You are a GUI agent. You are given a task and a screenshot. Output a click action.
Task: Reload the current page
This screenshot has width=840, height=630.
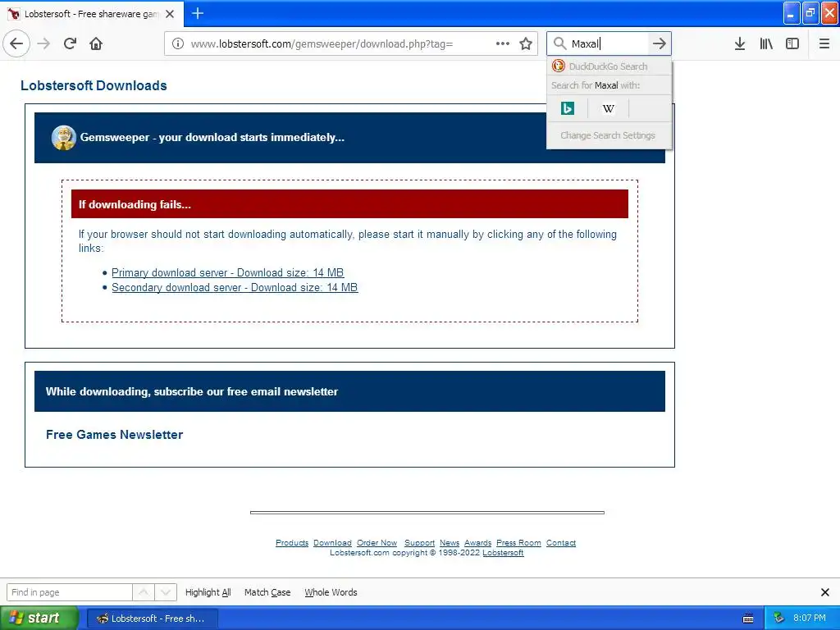pyautogui.click(x=70, y=43)
